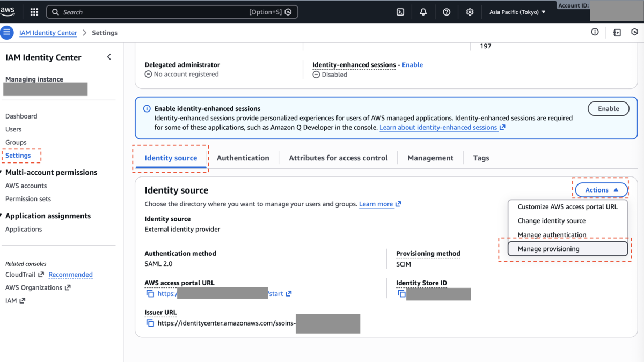Select Change identity source menu item

click(x=567, y=220)
